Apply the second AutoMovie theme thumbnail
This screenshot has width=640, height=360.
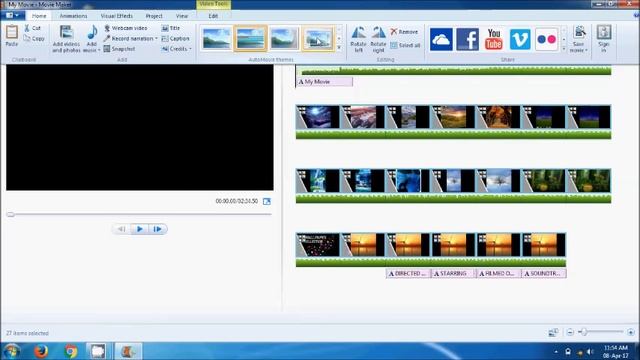(x=250, y=38)
